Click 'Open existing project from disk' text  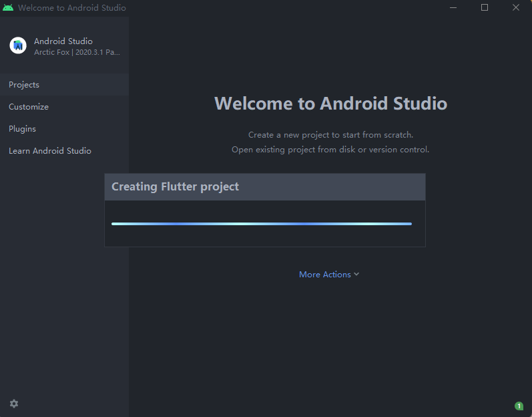click(330, 150)
